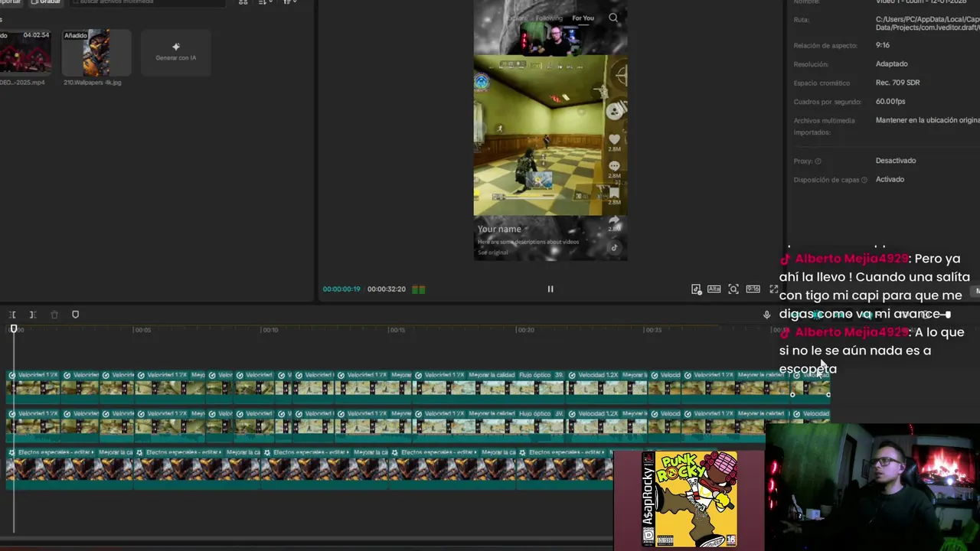980x551 pixels.
Task: Click the Grabar button
Action: point(46,2)
